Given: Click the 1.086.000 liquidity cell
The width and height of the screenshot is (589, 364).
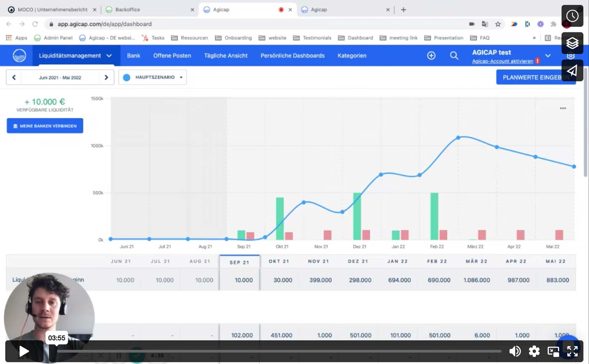Looking at the screenshot, I should coord(477,280).
